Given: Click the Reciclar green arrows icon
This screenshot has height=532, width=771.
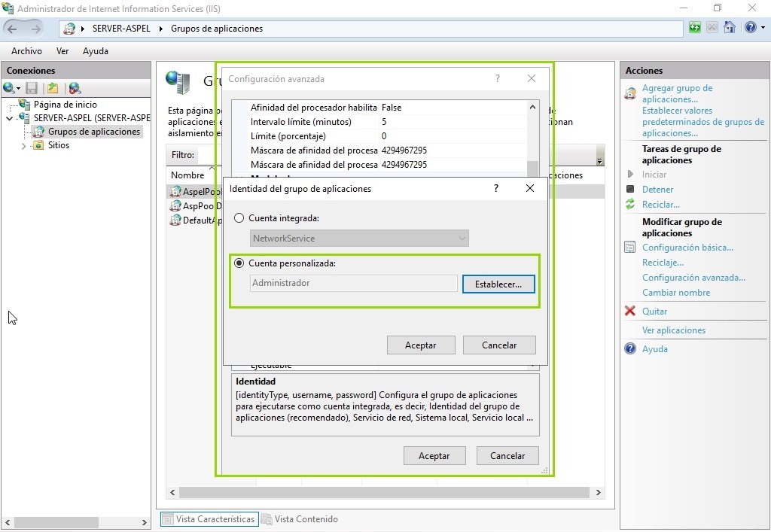Looking at the screenshot, I should point(630,205).
